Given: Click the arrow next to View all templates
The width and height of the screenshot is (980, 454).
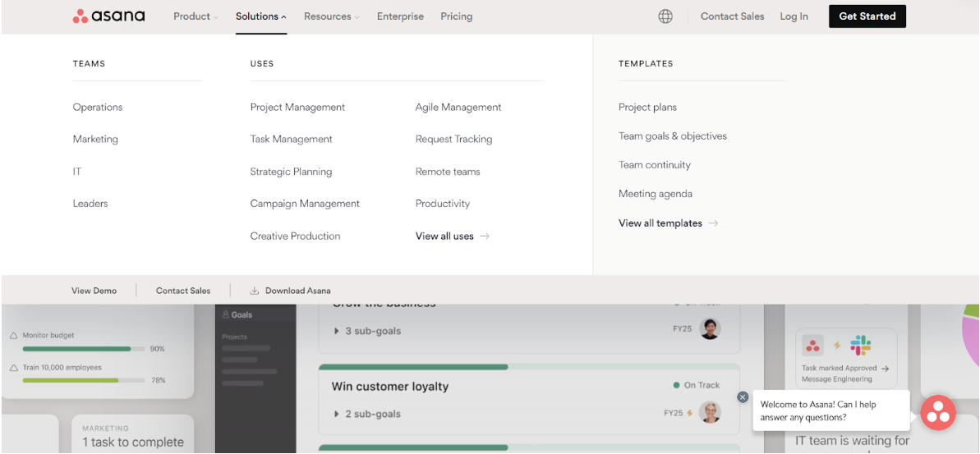Looking at the screenshot, I should pyautogui.click(x=713, y=223).
